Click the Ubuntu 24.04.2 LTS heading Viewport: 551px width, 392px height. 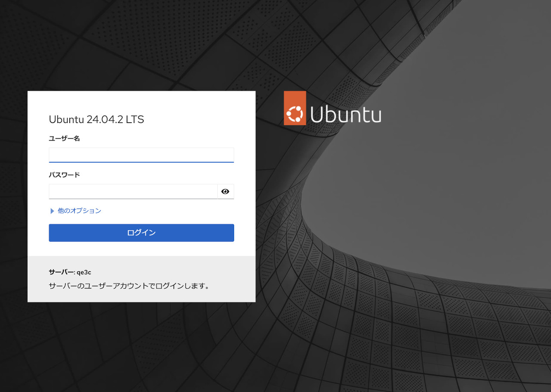pyautogui.click(x=96, y=120)
